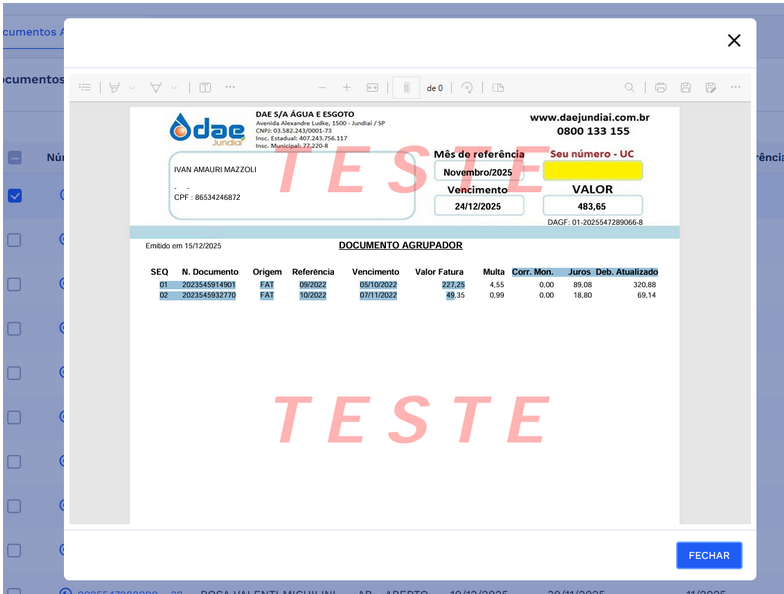Click the Fit to width icon
Image resolution: width=784 pixels, height=594 pixels.
(372, 88)
